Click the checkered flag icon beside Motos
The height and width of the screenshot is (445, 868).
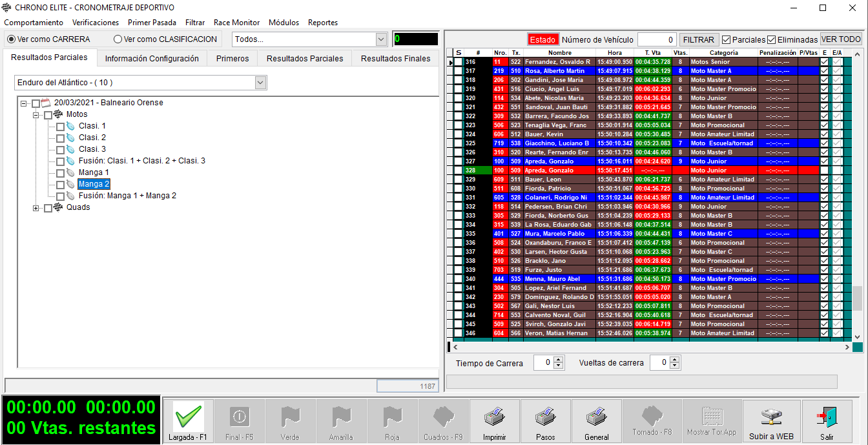pyautogui.click(x=58, y=114)
